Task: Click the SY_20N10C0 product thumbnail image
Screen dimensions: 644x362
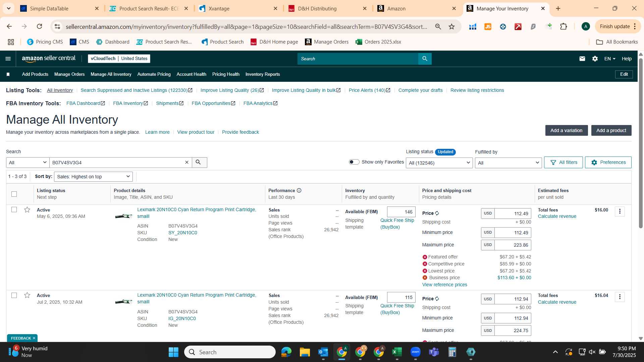Action: 123,216
